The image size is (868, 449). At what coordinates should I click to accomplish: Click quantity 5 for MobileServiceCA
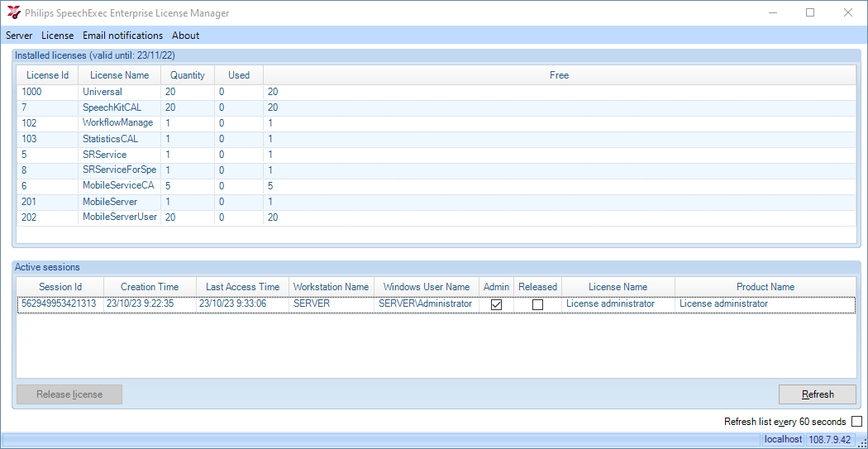coord(188,186)
